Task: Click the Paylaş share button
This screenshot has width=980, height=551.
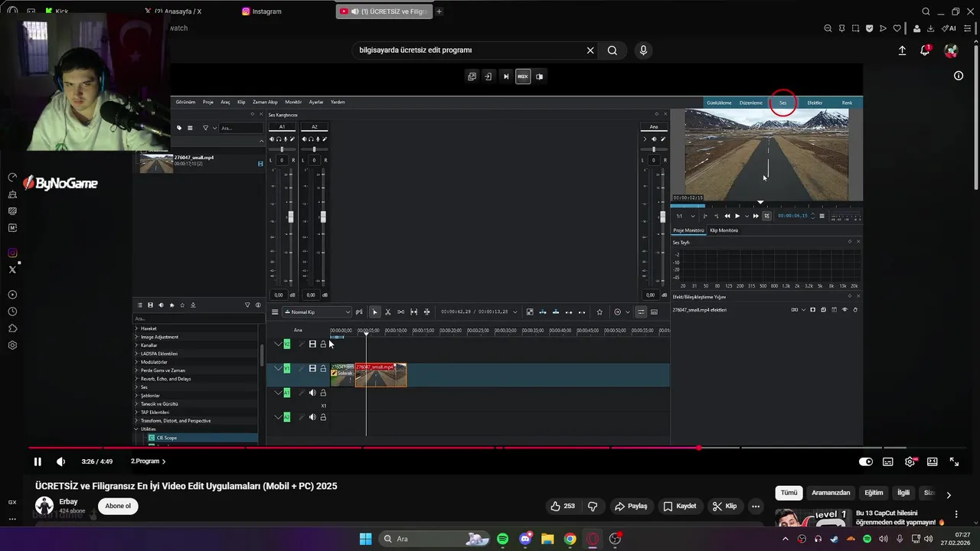Action: (632, 506)
